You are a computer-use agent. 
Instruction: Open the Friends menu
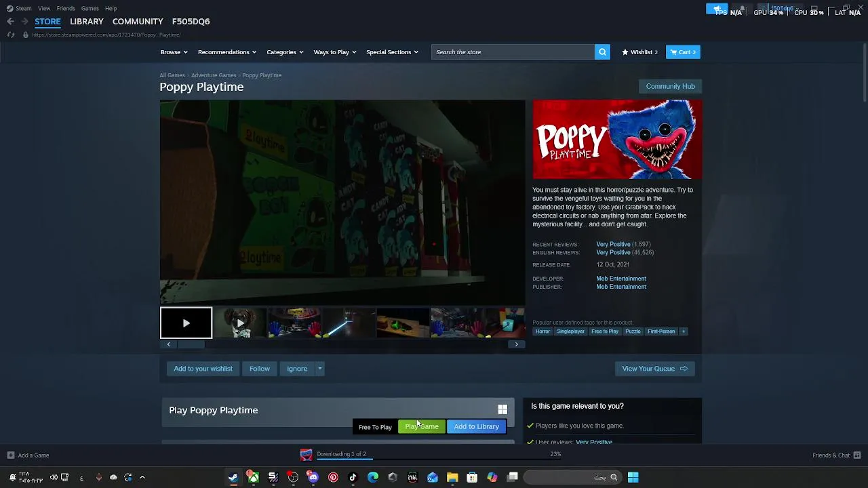(x=66, y=8)
